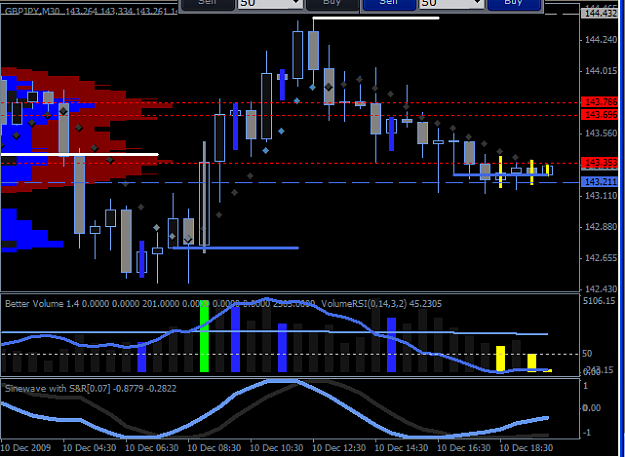The width and height of the screenshot is (625, 457).
Task: Click the 142.430 price axis label
Action: click(601, 289)
